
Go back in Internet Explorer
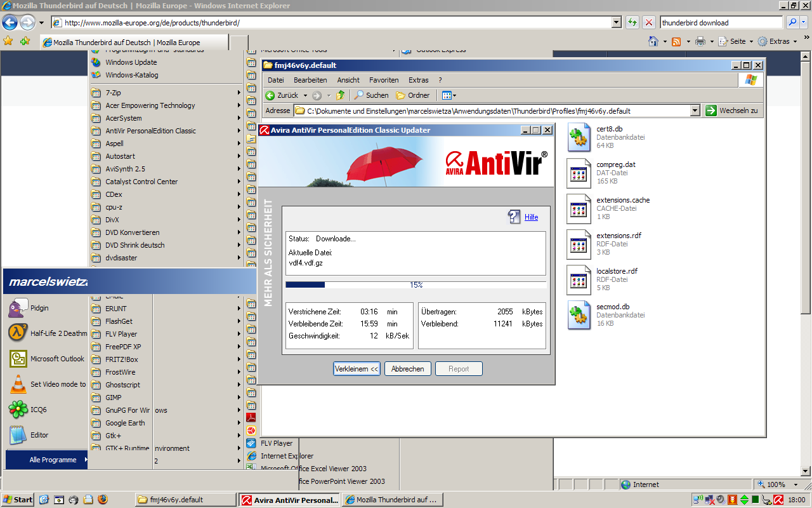[10, 23]
